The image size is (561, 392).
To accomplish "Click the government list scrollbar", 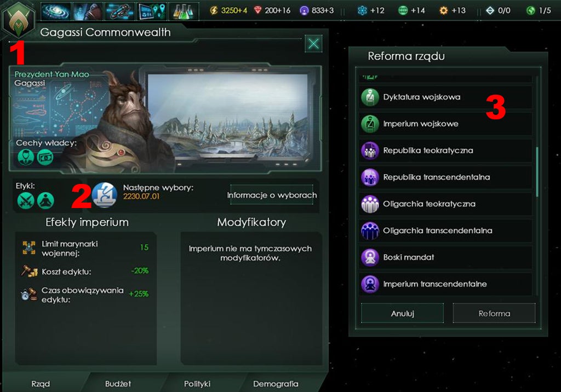I will (537, 172).
